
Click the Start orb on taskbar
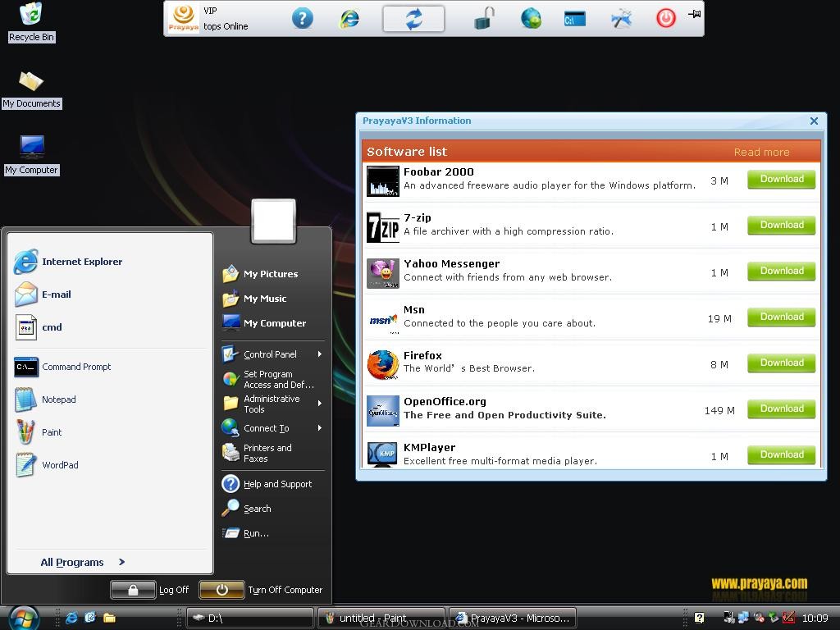pyautogui.click(x=22, y=617)
